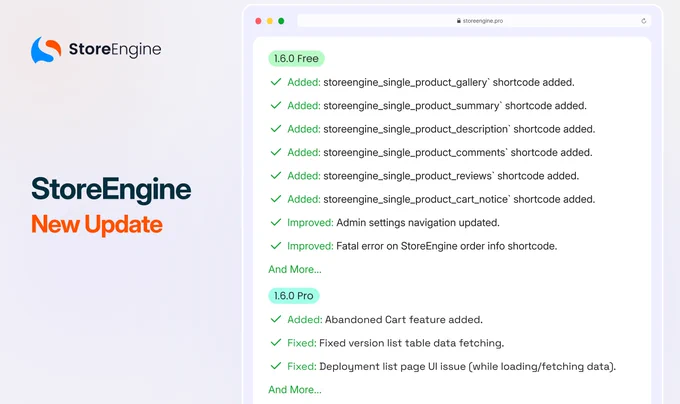This screenshot has height=404, width=680.
Task: Click text Abandoned Cart feature added
Action: pos(404,320)
